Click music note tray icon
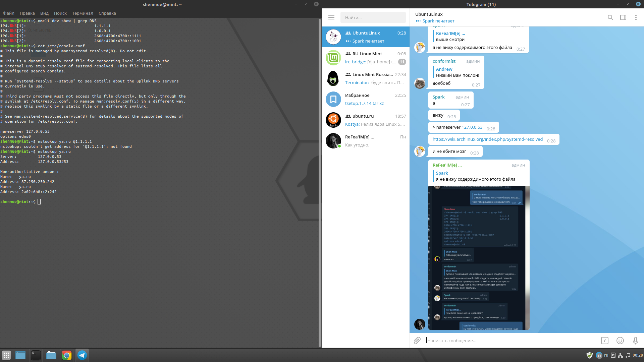Screen dimensions: 644x362 pyautogui.click(x=628, y=355)
